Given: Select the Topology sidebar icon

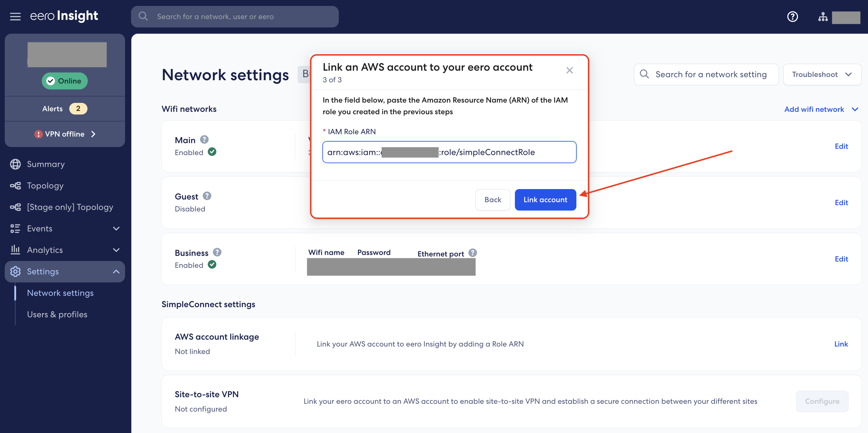Looking at the screenshot, I should tap(15, 185).
